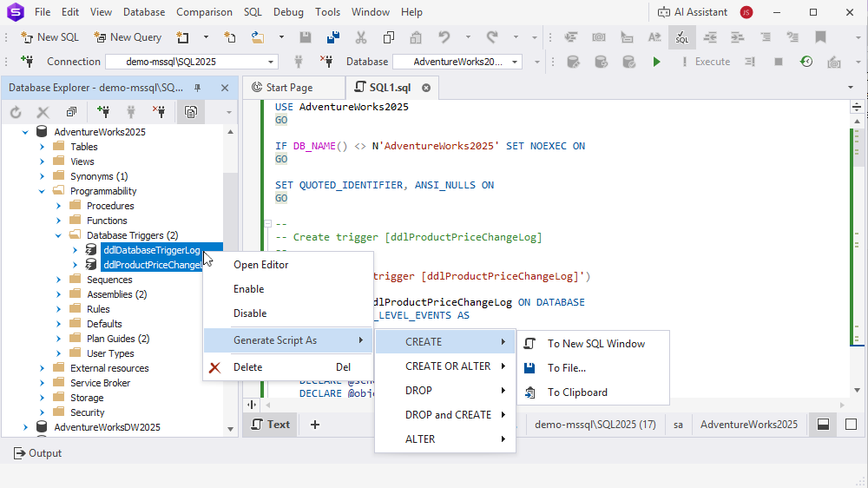Choose Delete from the context menu

coord(288,367)
